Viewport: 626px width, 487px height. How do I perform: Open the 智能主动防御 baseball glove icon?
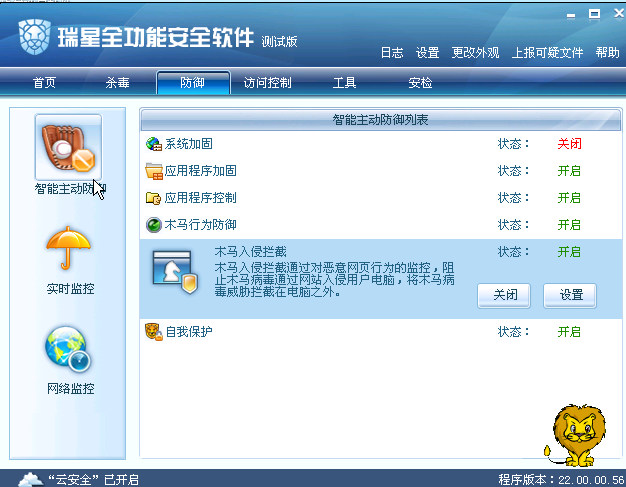click(x=68, y=147)
